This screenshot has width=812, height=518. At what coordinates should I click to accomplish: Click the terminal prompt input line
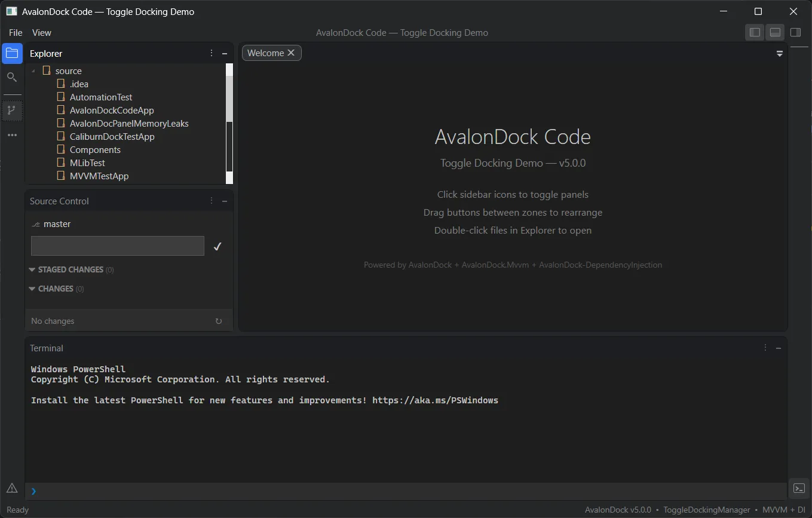406,491
